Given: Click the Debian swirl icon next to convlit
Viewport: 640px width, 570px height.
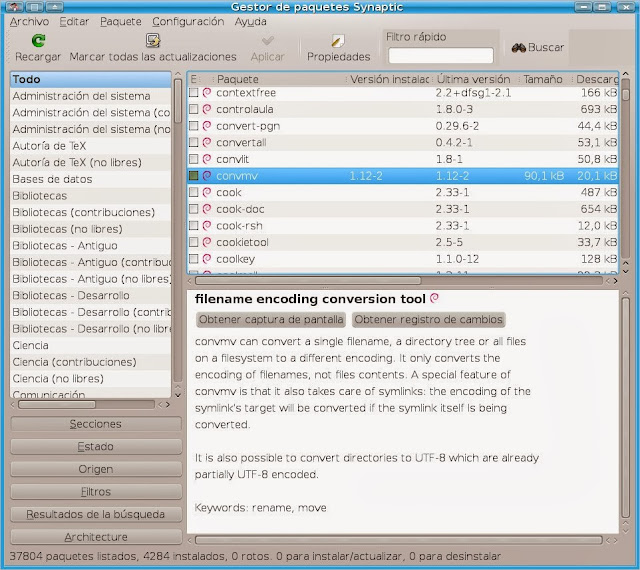Looking at the screenshot, I should tap(207, 159).
